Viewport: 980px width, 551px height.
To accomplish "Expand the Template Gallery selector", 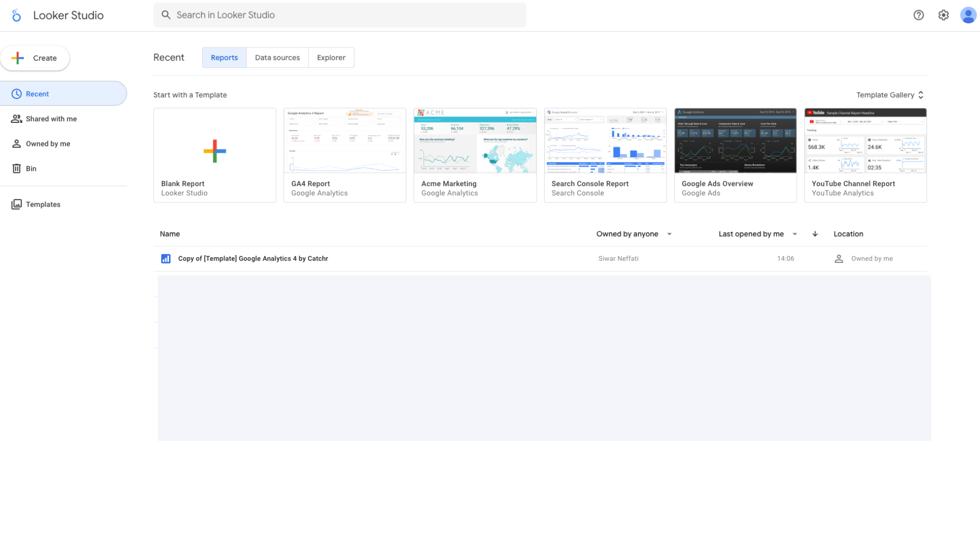I will tap(890, 95).
